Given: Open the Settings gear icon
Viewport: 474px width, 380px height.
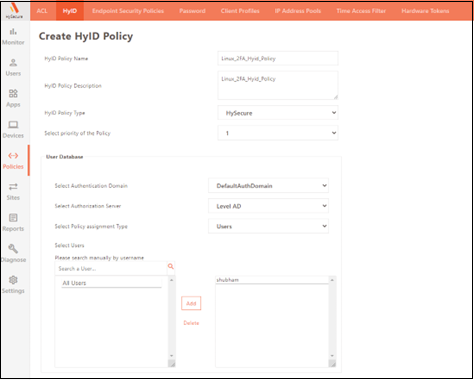Looking at the screenshot, I should point(13,280).
